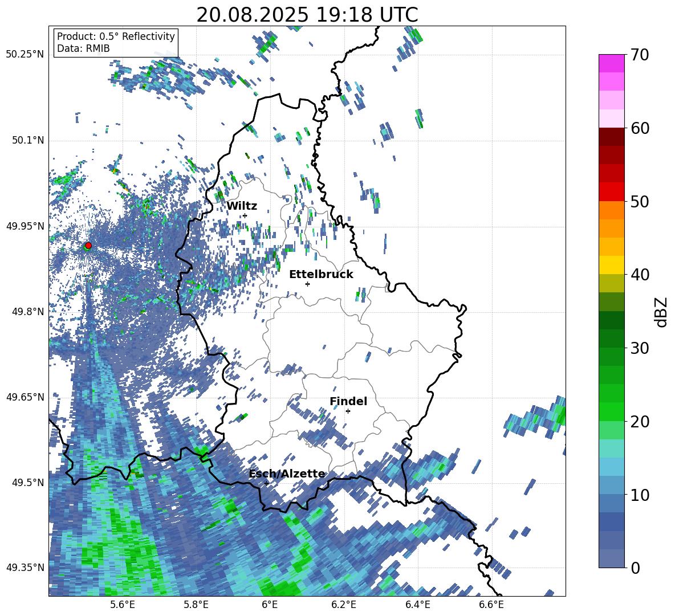Click the 20 tick on the colorbar
Screen dimensions: 675x616
click(x=639, y=422)
